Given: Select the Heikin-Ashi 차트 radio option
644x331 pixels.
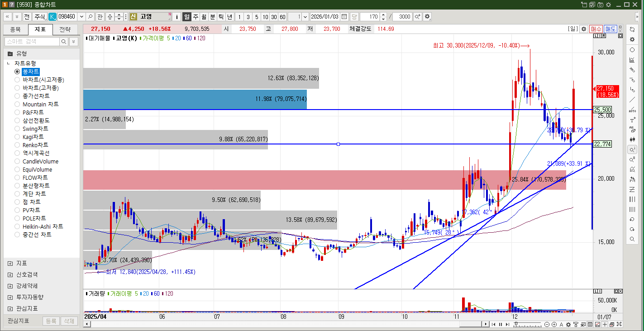Looking at the screenshot, I should click(17, 226).
